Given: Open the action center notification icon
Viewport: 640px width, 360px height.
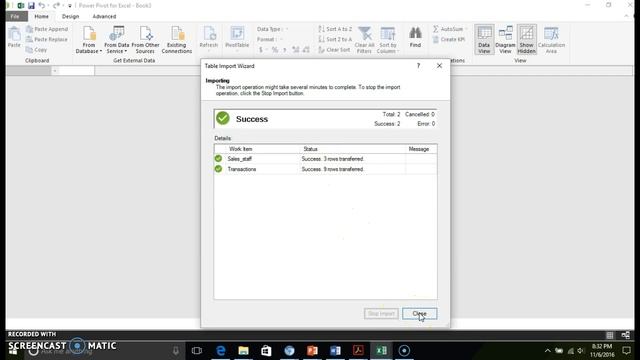Looking at the screenshot, I should 627,351.
